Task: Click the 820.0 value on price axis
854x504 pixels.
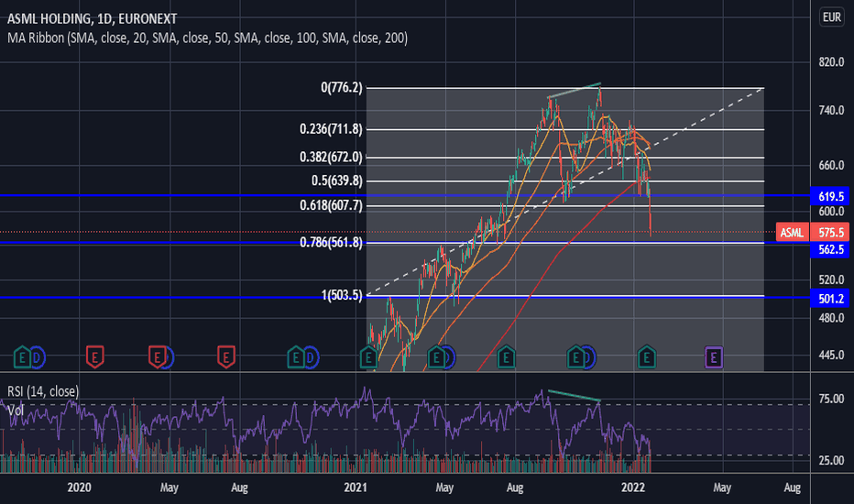Action: (831, 62)
